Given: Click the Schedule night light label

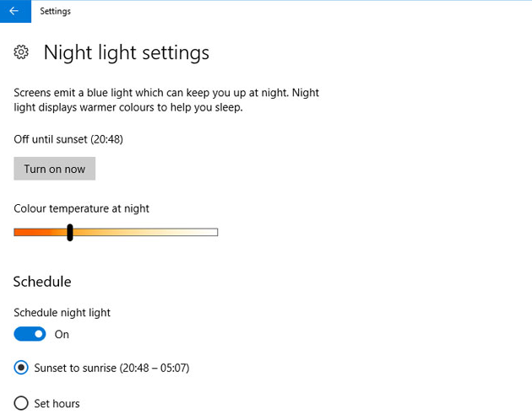Looking at the screenshot, I should [62, 312].
